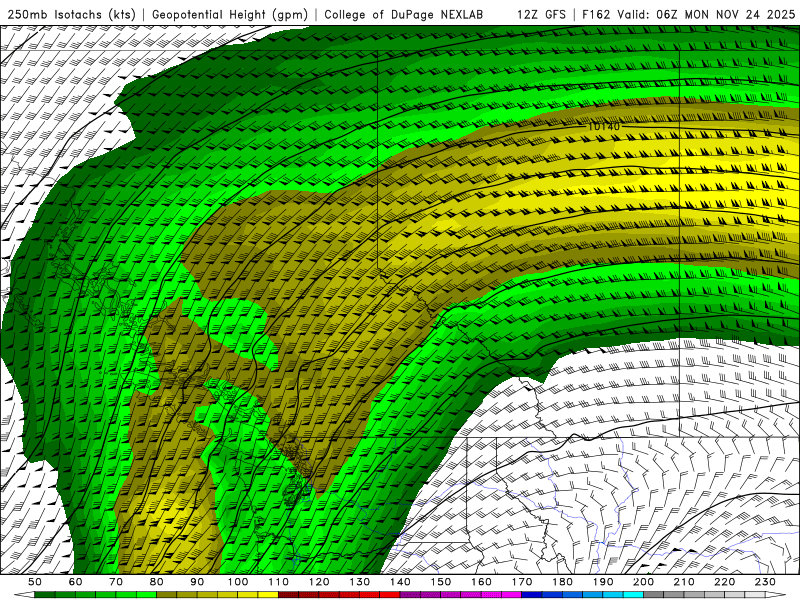Click the '140' value on the color scale

point(401,582)
